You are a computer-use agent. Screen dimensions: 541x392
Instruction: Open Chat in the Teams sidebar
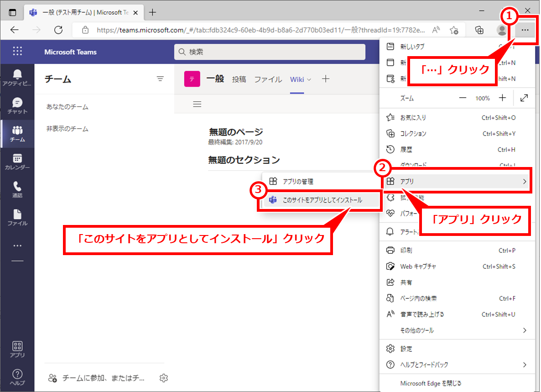coord(17,105)
